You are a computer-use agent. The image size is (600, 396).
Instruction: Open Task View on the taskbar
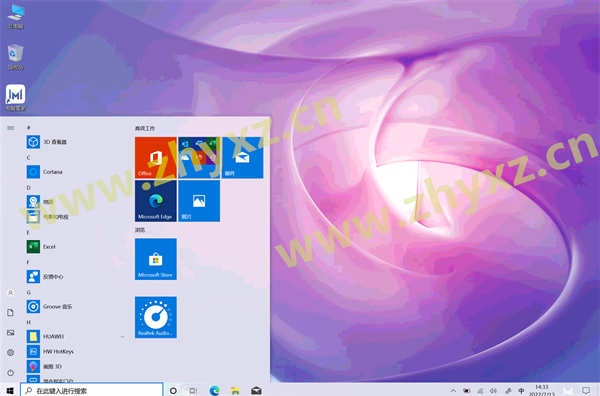coord(193,391)
